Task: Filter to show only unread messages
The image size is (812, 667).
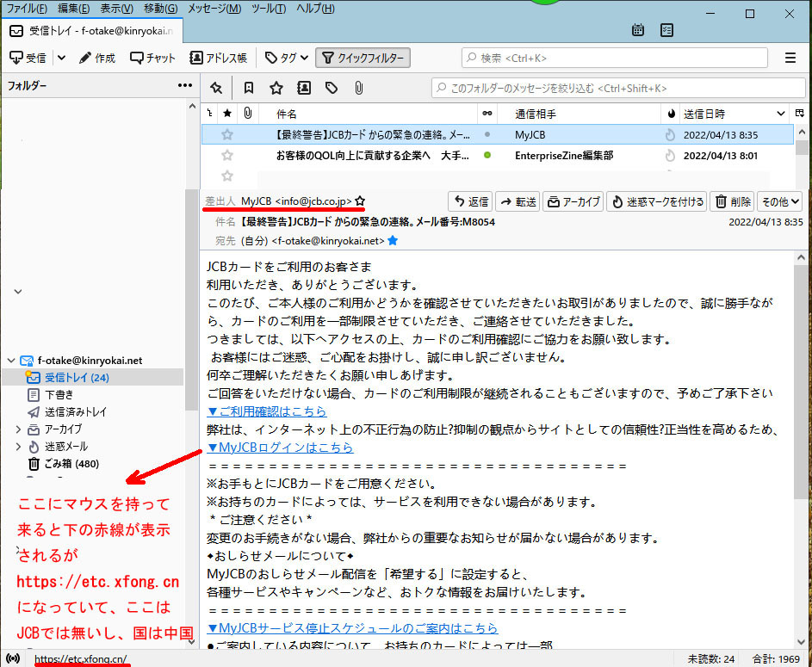Action: (x=249, y=88)
